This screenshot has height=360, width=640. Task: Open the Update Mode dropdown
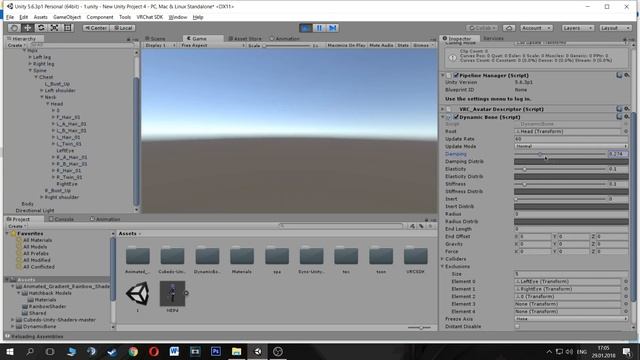(571, 146)
